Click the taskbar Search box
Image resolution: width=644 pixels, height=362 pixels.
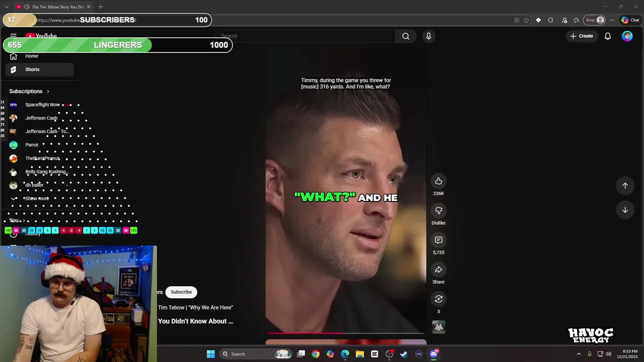[x=257, y=354]
